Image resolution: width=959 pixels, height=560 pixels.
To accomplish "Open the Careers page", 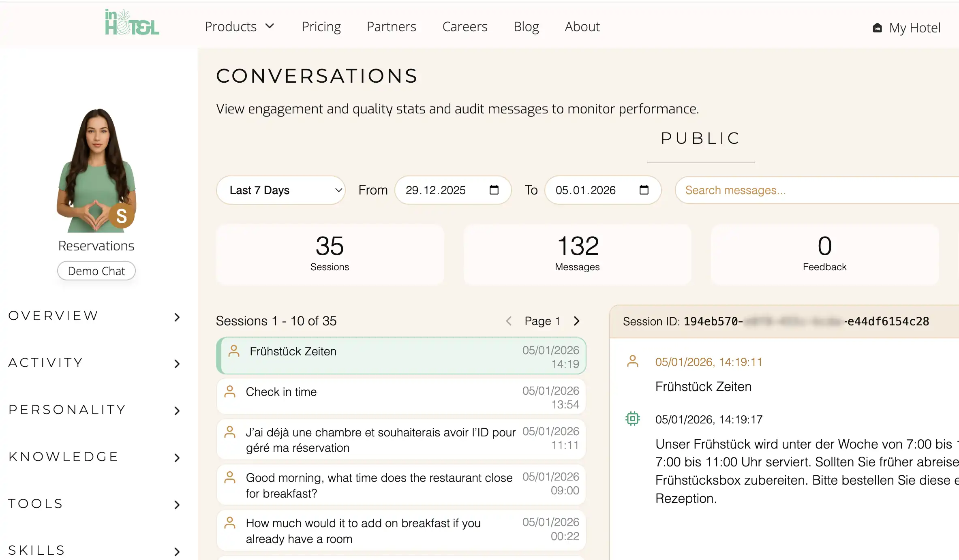I will click(465, 27).
